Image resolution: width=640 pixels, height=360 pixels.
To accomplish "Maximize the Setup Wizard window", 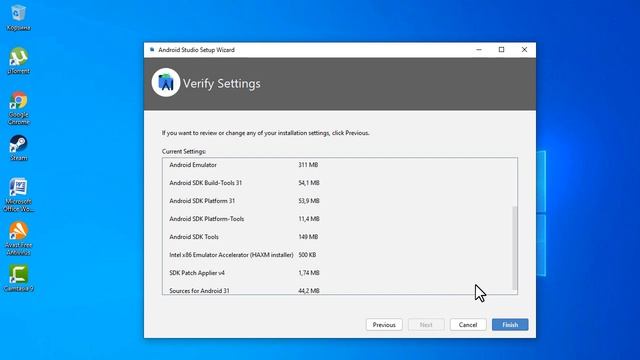I will [x=502, y=50].
